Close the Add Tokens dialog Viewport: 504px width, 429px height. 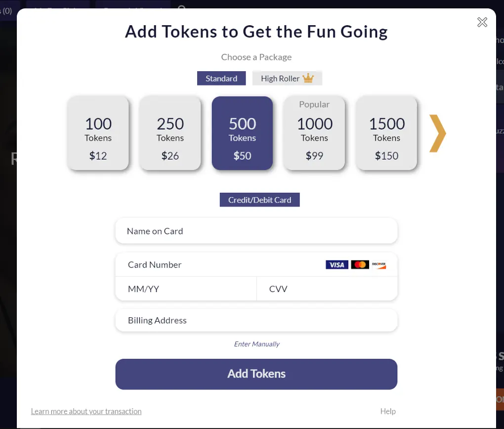pyautogui.click(x=482, y=22)
